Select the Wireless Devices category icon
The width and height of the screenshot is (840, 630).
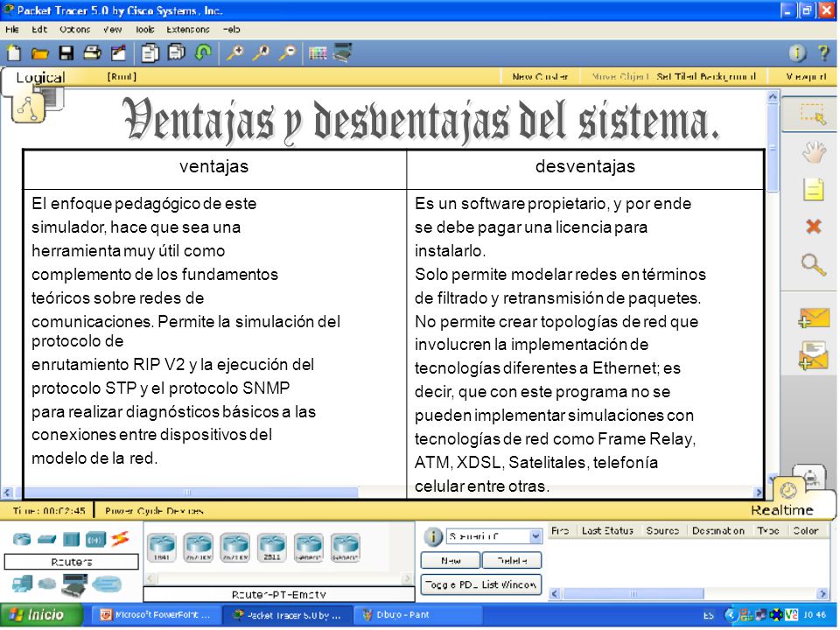(x=96, y=539)
